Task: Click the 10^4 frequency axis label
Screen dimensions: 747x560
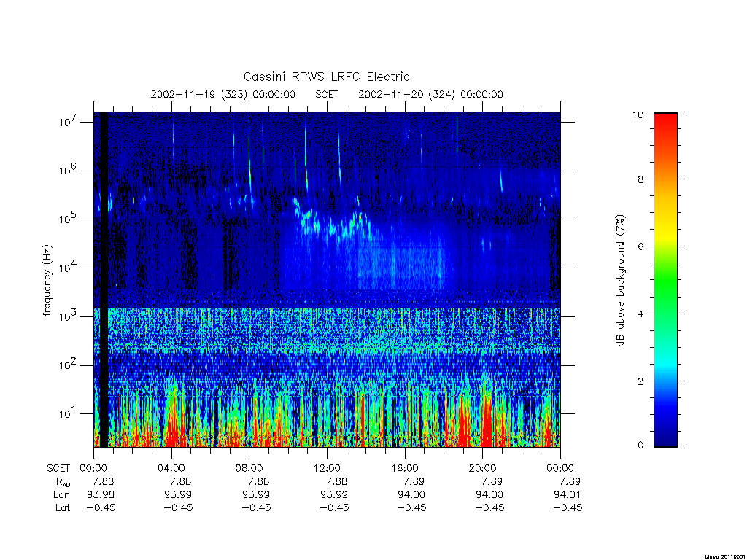Action: pyautogui.click(x=69, y=267)
